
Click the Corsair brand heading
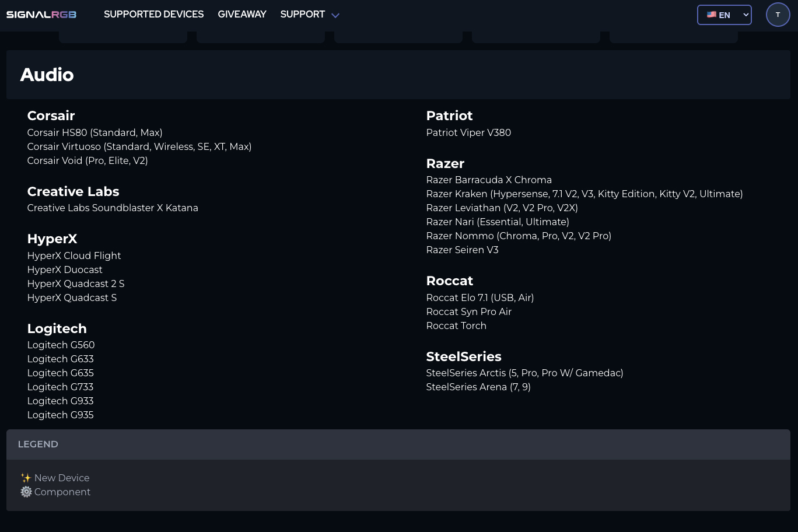pyautogui.click(x=51, y=116)
